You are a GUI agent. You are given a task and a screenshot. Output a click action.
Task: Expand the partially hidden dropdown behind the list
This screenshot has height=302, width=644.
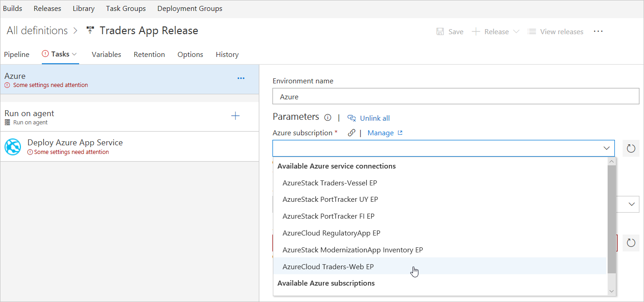coord(632,204)
